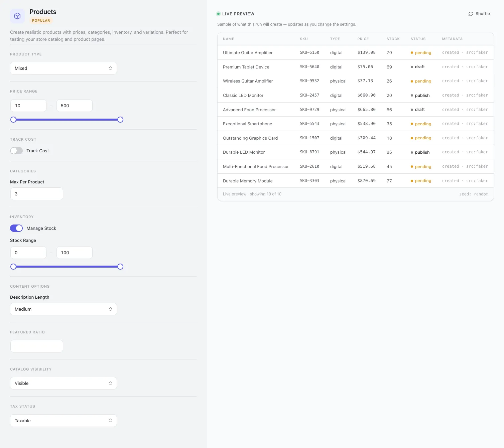Click the Max Per Product input field
The width and height of the screenshot is (504, 448).
pyautogui.click(x=37, y=194)
